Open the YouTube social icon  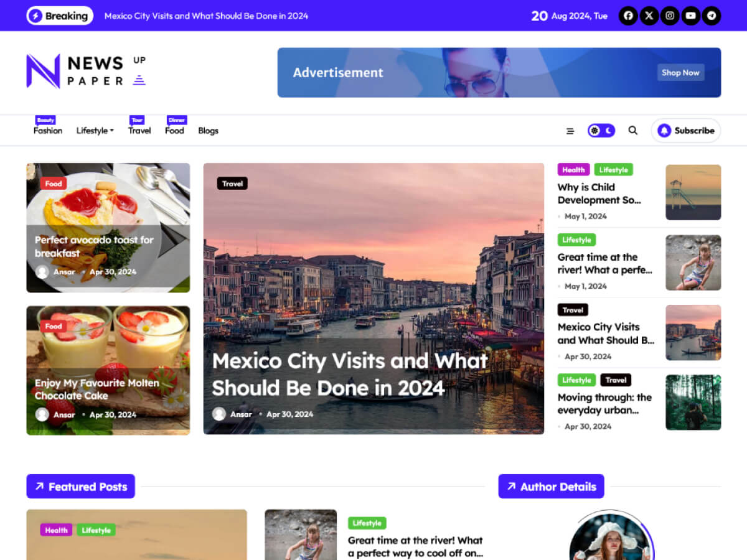pyautogui.click(x=690, y=16)
